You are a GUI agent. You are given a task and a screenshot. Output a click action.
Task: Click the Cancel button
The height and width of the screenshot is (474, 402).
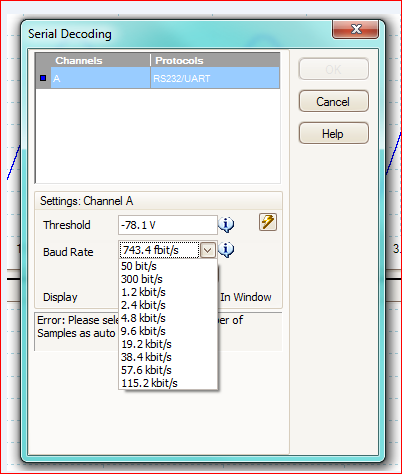coord(334,101)
